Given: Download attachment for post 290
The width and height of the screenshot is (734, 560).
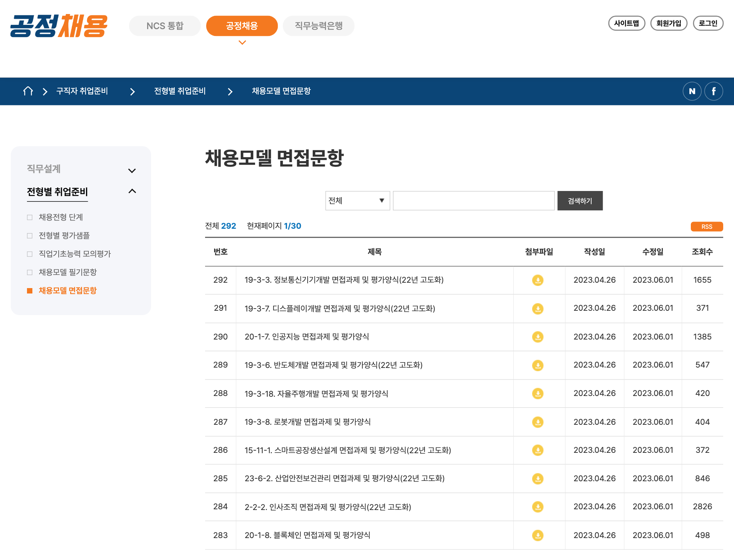Looking at the screenshot, I should point(538,337).
